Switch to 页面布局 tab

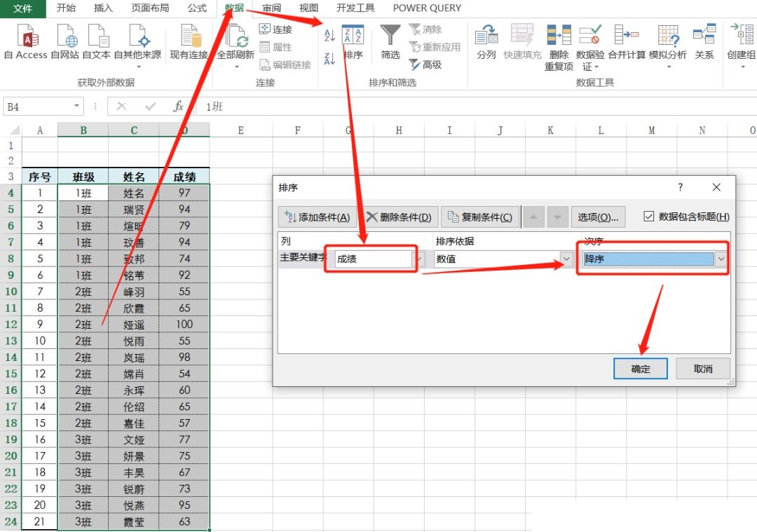point(150,8)
